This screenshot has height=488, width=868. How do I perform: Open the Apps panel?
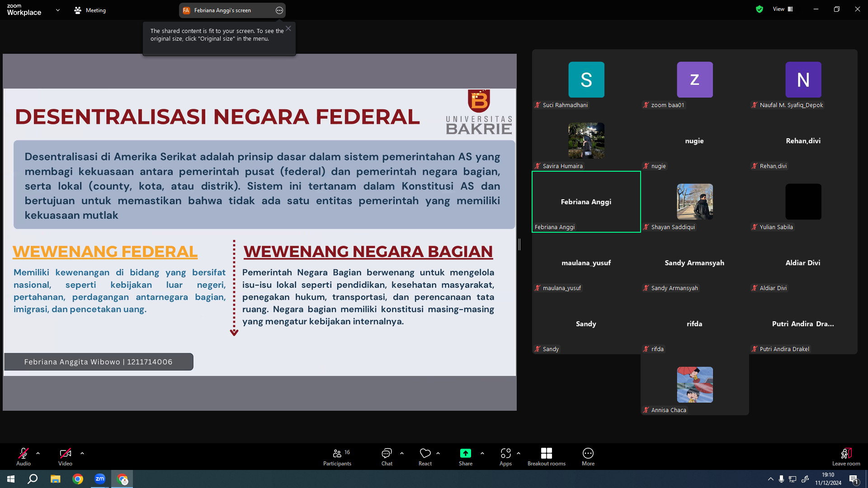506,456
